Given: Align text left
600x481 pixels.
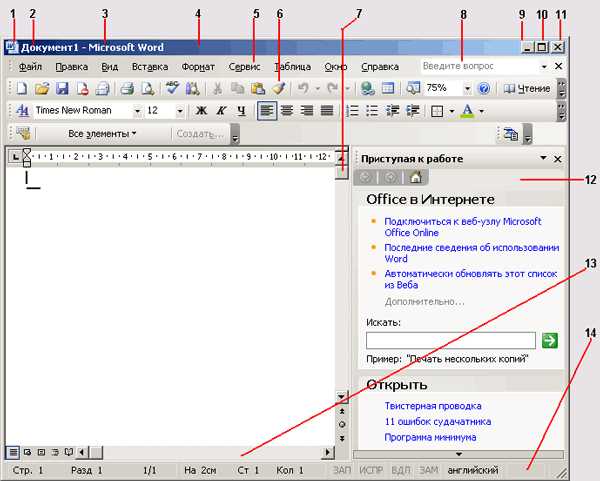Looking at the screenshot, I should [267, 111].
